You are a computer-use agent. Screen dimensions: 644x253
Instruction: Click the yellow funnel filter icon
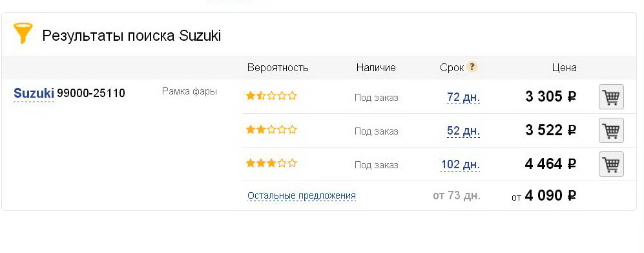pos(23,34)
